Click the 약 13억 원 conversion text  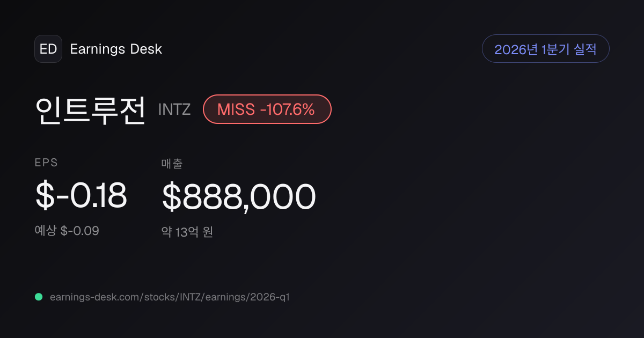click(187, 232)
